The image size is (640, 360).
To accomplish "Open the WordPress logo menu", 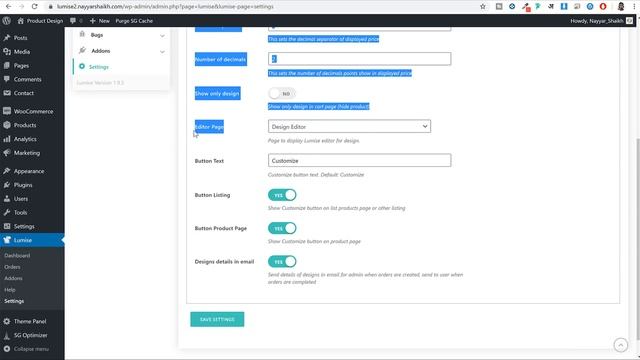I will pyautogui.click(x=7, y=20).
